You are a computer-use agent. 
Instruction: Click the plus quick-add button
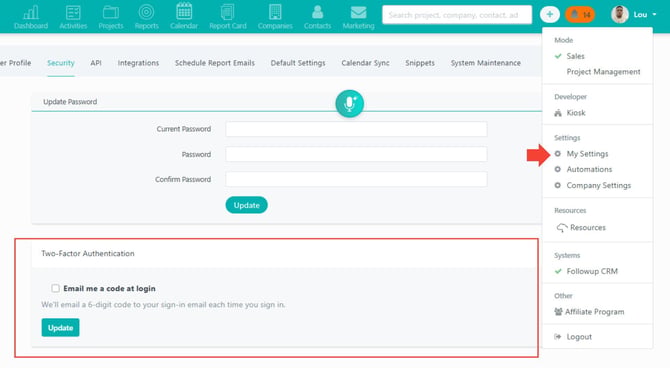tap(550, 15)
